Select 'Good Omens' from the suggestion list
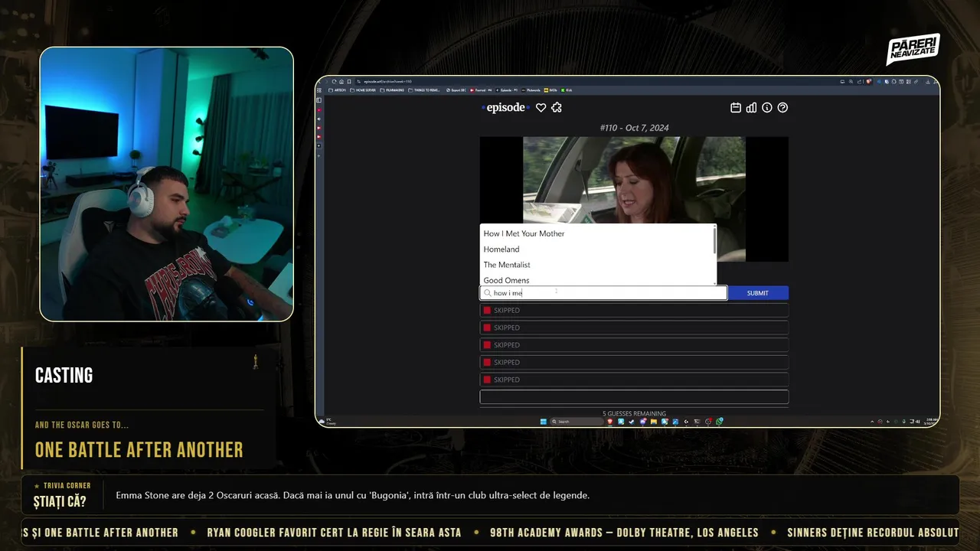The width and height of the screenshot is (980, 551). [597, 279]
